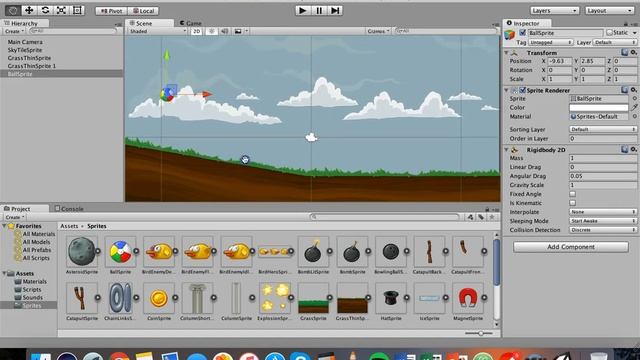Click the color eyedropper icon

click(x=634, y=107)
